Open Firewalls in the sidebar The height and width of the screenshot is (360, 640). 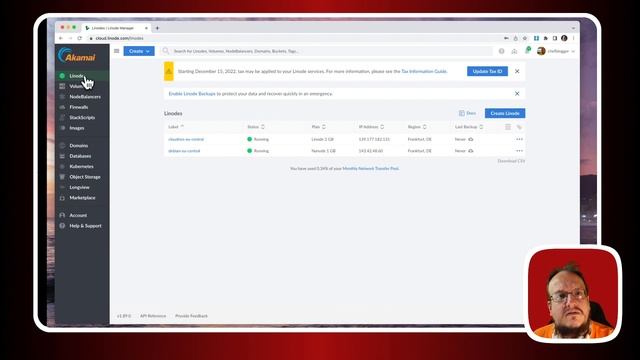click(82, 107)
